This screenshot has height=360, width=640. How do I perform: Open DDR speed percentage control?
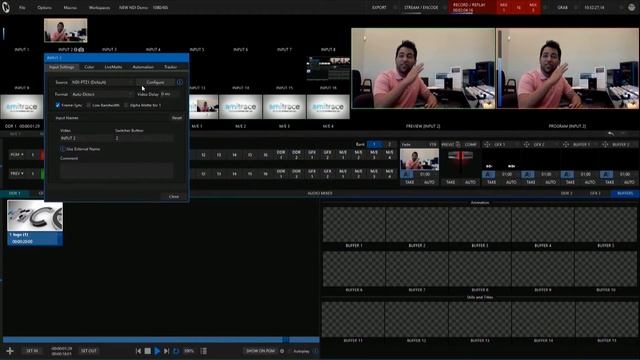pyautogui.click(x=189, y=351)
